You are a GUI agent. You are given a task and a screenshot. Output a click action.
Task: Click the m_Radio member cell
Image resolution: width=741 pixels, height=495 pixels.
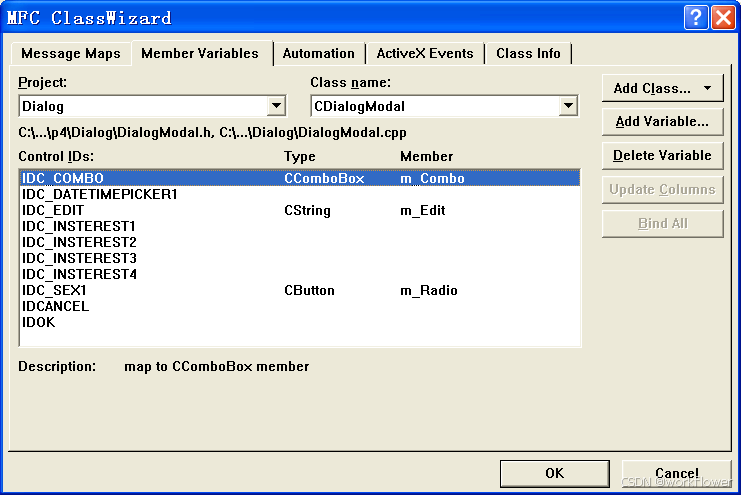pos(429,290)
